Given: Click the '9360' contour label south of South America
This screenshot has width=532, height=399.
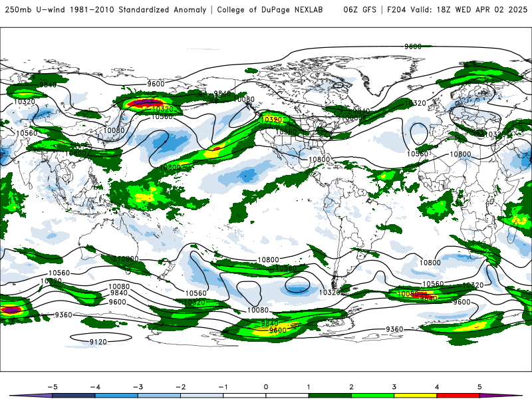Looking at the screenshot, I should tap(394, 329).
